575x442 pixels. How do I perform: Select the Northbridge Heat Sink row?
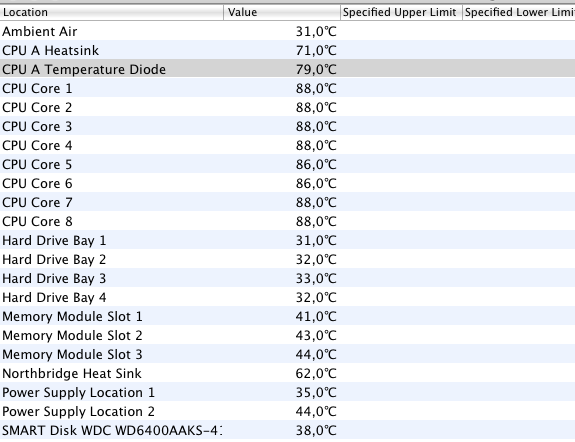click(288, 373)
